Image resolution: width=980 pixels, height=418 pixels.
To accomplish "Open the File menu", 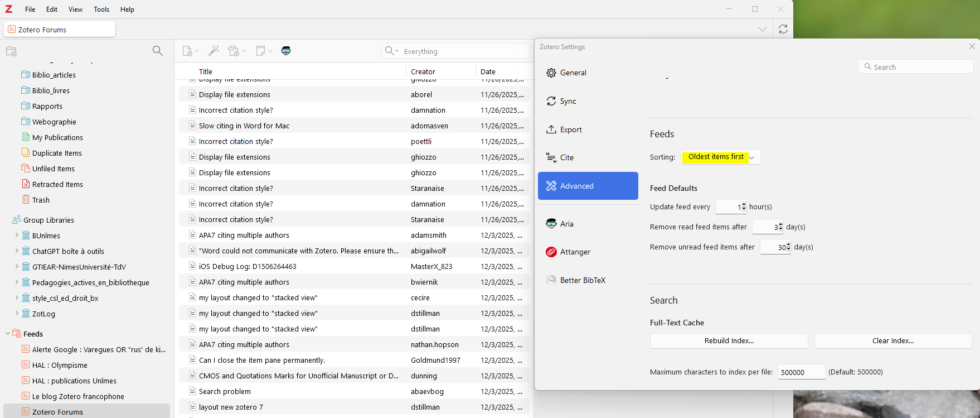I will tap(30, 9).
